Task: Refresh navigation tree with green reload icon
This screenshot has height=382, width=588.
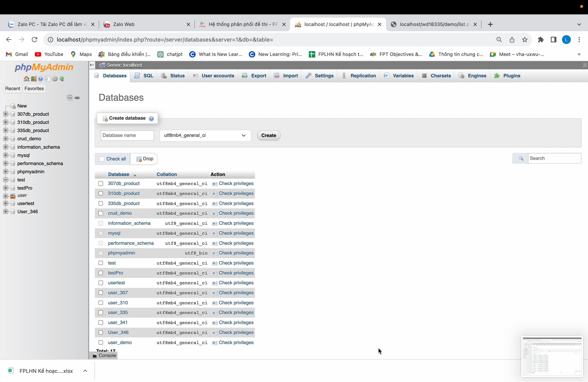Action: coord(62,79)
